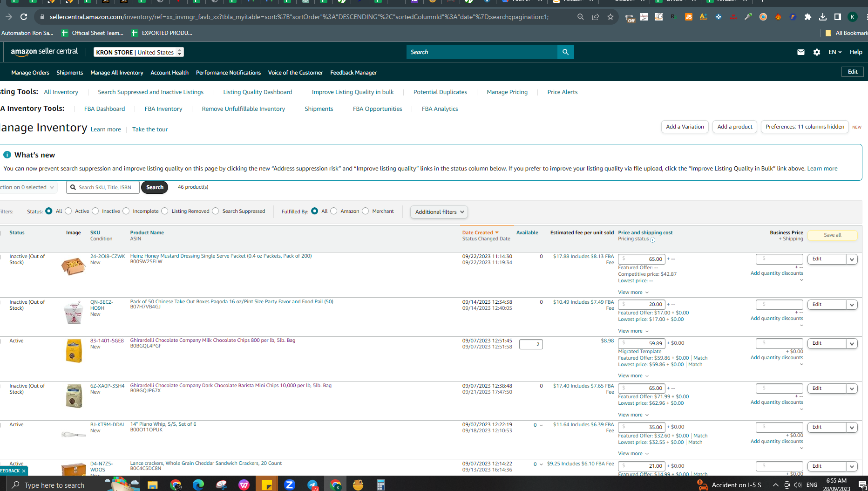This screenshot has height=491, width=868.
Task: Open Preferences: 11 columns hidden
Action: coord(805,127)
